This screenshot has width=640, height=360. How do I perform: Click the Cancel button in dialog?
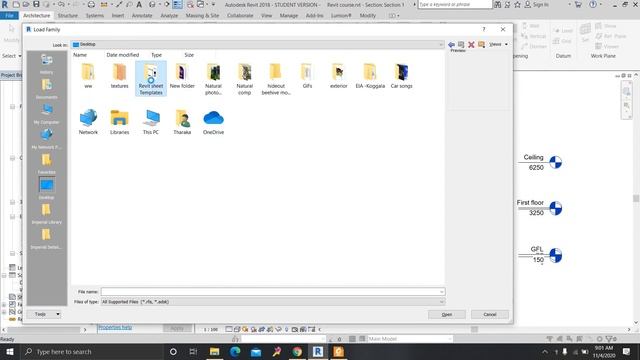pos(490,314)
